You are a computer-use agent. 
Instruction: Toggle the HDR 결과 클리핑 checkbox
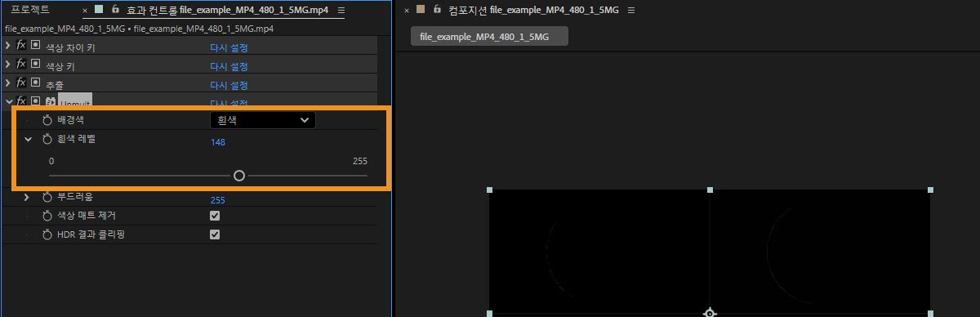pyautogui.click(x=215, y=234)
